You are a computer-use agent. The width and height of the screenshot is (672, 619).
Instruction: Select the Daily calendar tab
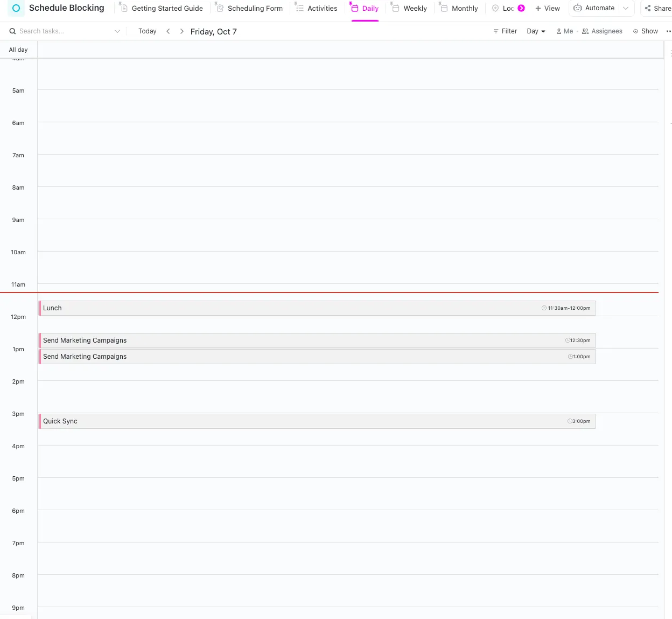tap(365, 8)
